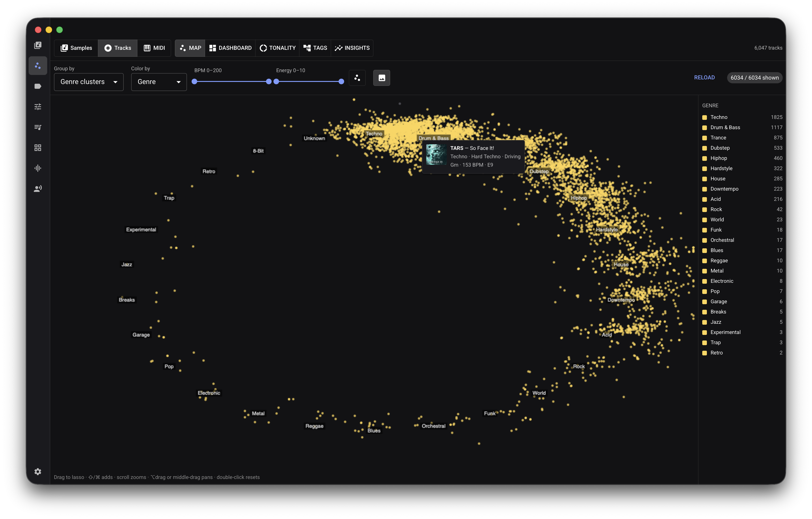Image resolution: width=812 pixels, height=519 pixels.
Task: Toggle the Downtempo genre legend entry
Action: click(742, 189)
